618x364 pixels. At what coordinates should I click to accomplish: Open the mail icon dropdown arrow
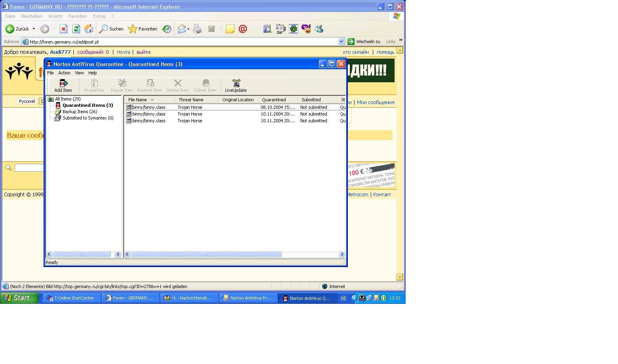188,29
